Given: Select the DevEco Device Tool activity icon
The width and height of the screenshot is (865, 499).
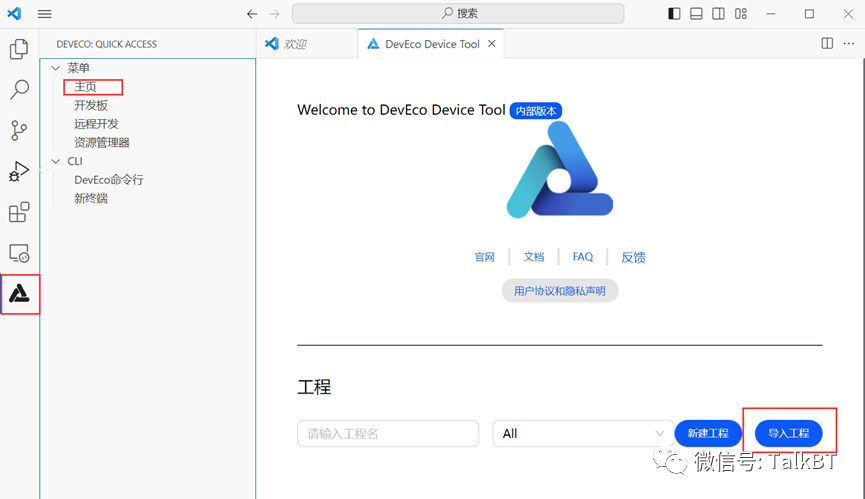Looking at the screenshot, I should tap(19, 294).
